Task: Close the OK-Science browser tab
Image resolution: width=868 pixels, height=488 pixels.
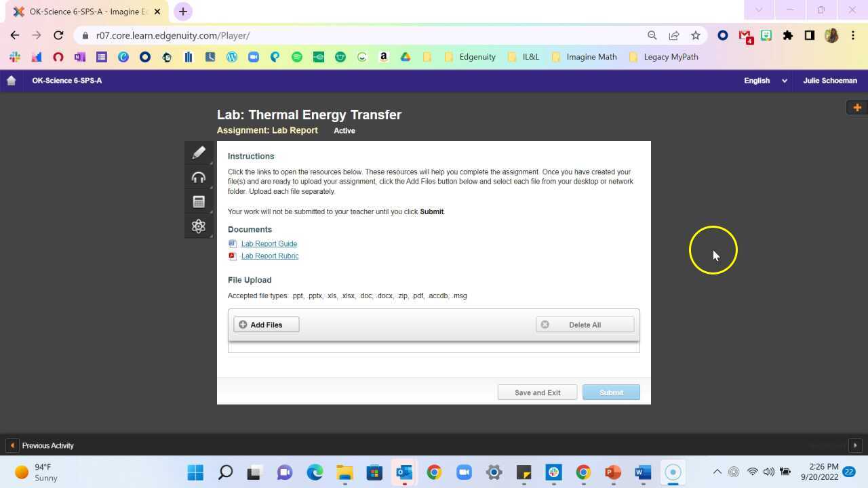Action: (158, 12)
